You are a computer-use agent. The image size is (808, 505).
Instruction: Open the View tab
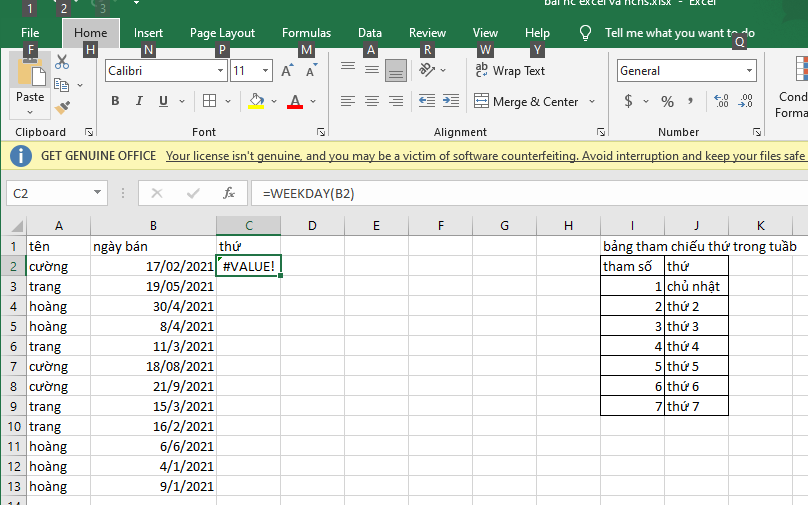click(x=485, y=32)
